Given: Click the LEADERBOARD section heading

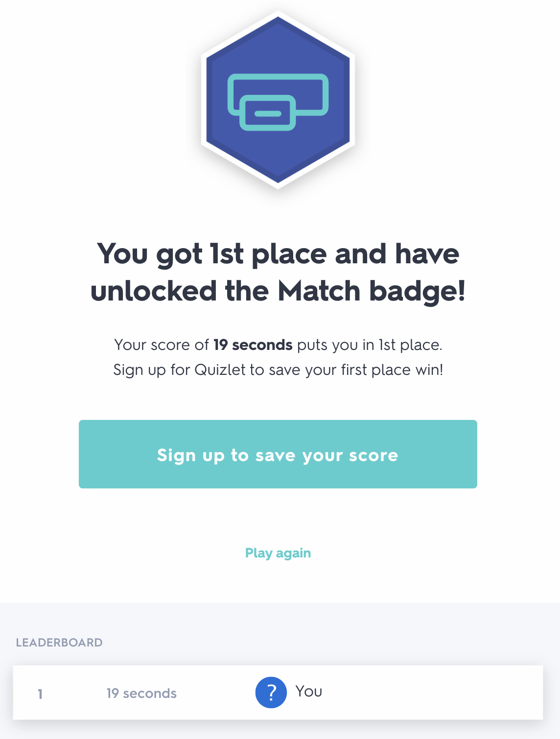Looking at the screenshot, I should [59, 643].
